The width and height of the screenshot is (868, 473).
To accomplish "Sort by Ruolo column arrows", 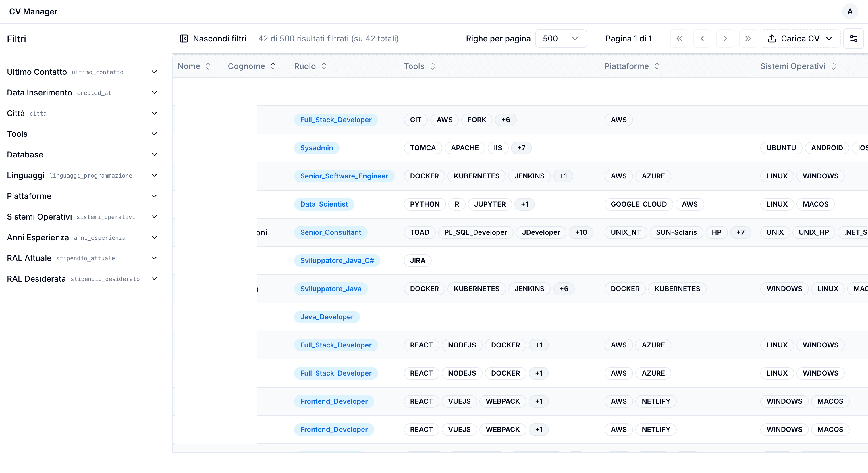I will pos(324,66).
